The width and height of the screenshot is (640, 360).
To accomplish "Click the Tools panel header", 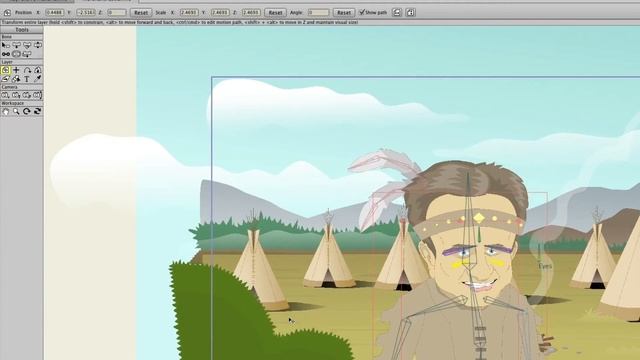I will [x=22, y=30].
